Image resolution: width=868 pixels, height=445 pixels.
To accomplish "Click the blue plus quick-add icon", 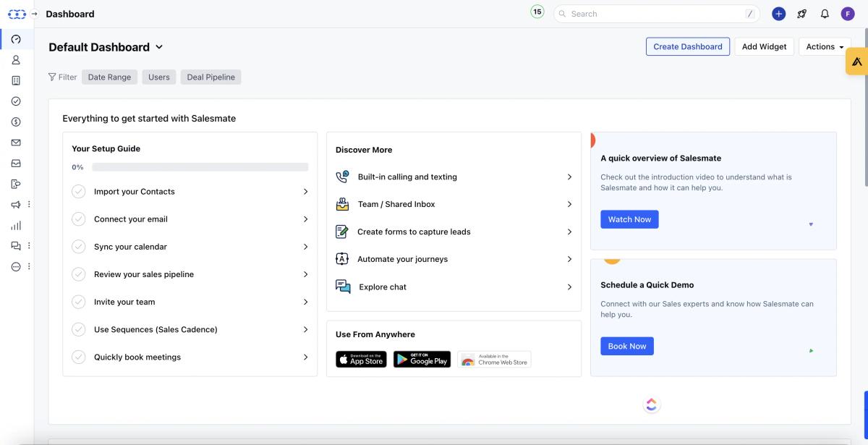I will 778,14.
